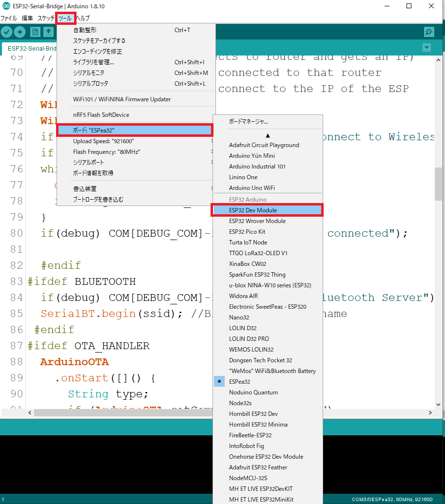Click the Verify checkmark toolbar icon

click(6, 32)
